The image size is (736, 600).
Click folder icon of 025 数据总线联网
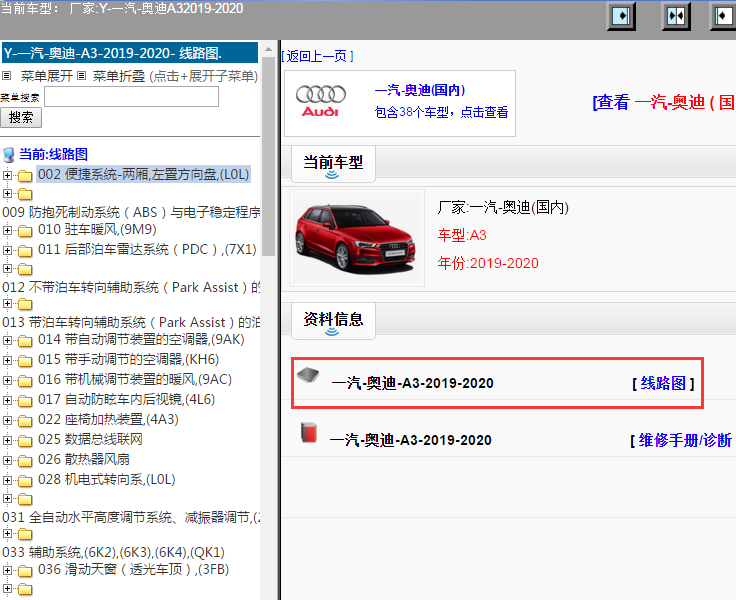pos(25,440)
